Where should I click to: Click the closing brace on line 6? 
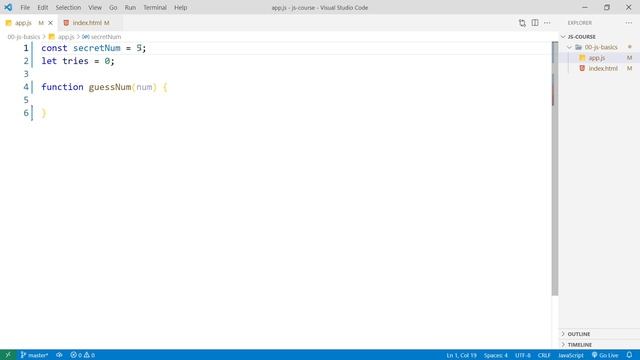(x=44, y=113)
